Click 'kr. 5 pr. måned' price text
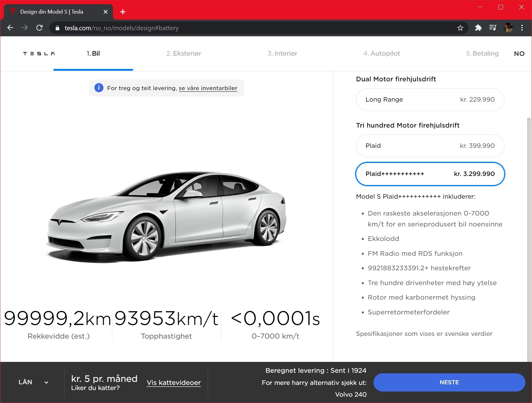Screen dimensions: 532x403 [x=104, y=379]
